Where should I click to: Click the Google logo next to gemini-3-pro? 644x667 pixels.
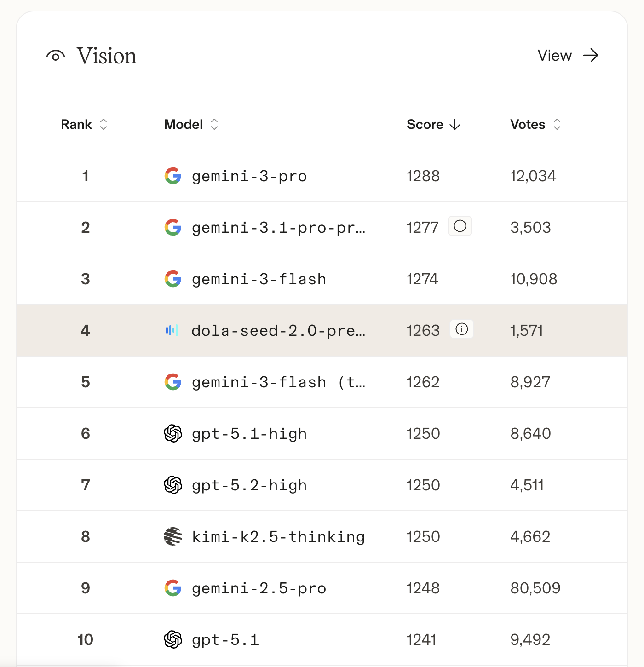173,176
